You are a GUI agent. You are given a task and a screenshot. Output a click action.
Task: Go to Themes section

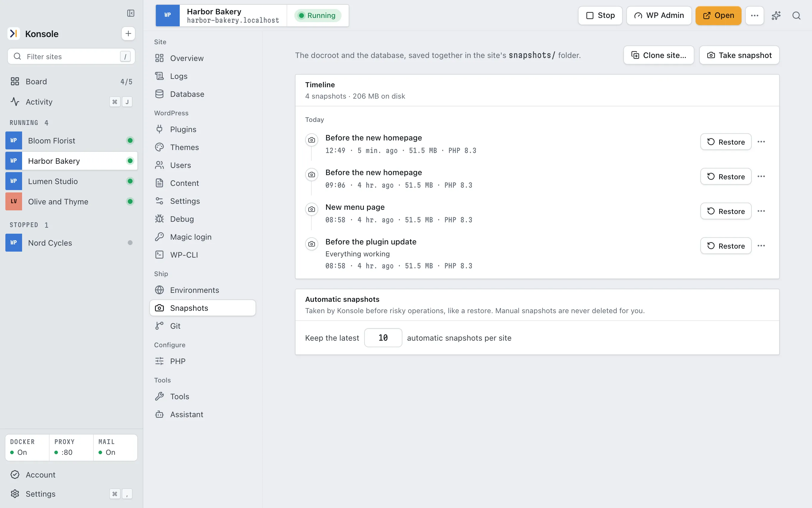click(202, 147)
